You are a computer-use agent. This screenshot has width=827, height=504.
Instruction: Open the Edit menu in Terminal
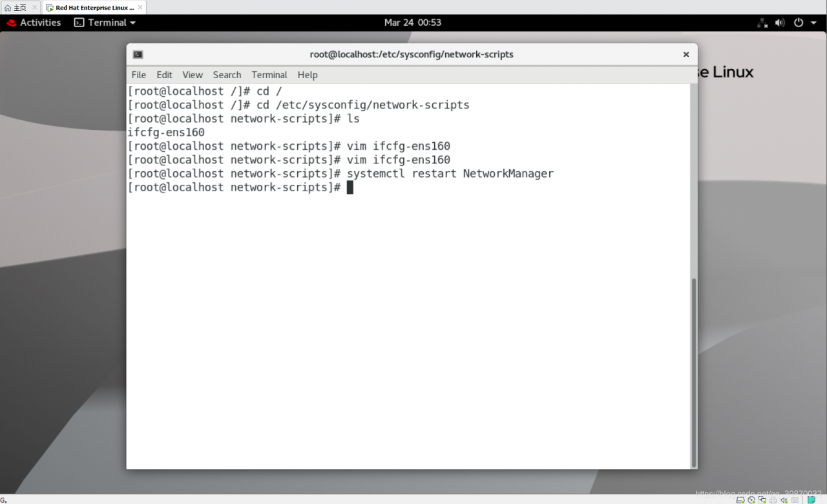tap(164, 75)
